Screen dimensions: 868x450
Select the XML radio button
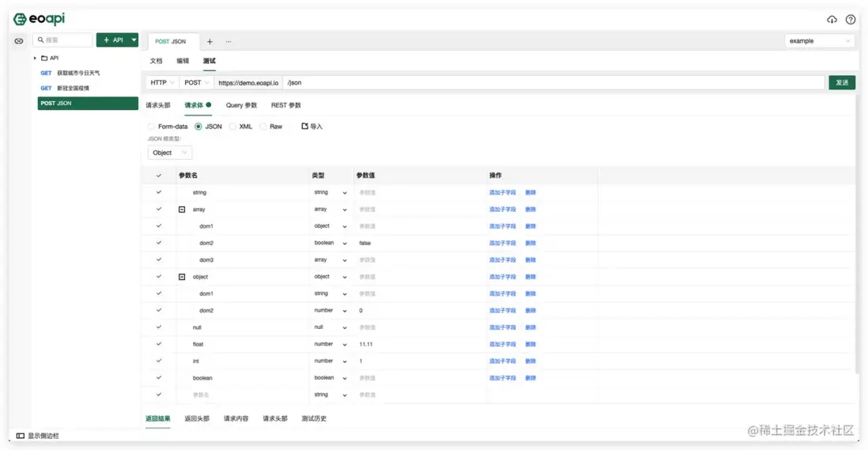(x=232, y=127)
